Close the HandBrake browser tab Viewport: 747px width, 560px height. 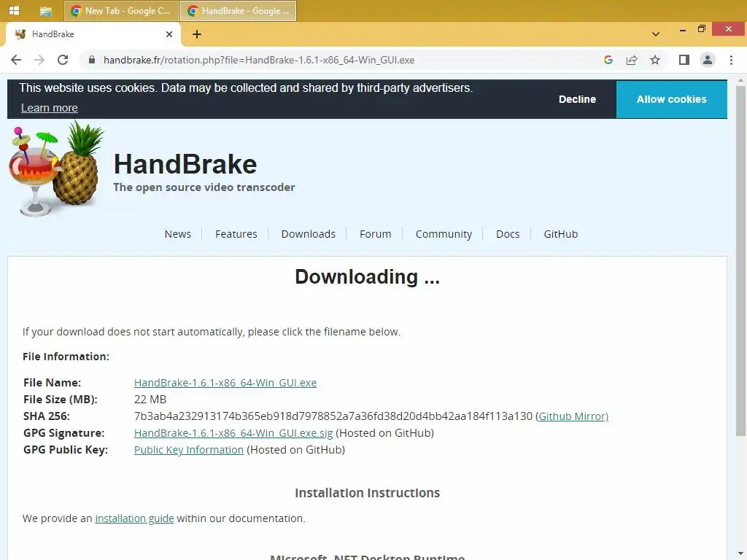point(169,34)
